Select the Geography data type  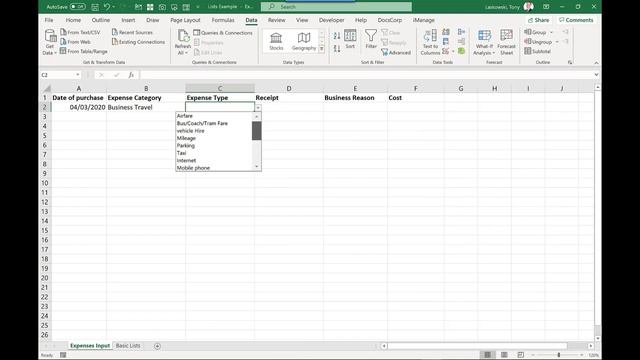point(304,42)
